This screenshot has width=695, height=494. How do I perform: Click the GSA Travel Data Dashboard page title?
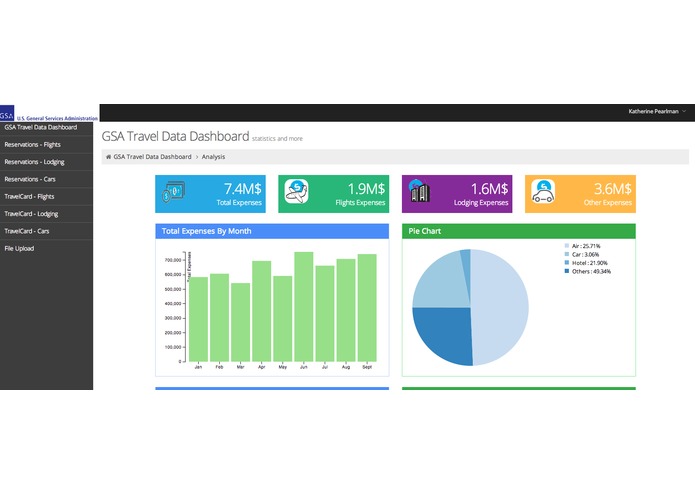coord(176,136)
